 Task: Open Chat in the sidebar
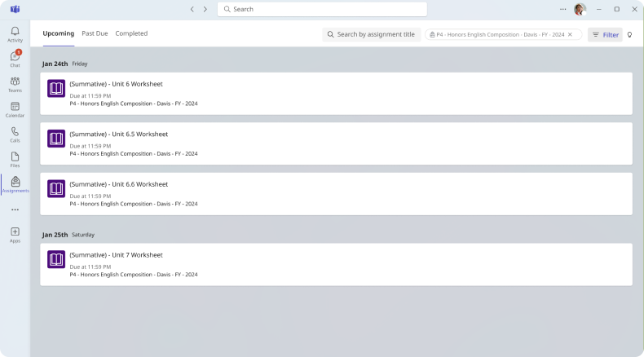15,59
